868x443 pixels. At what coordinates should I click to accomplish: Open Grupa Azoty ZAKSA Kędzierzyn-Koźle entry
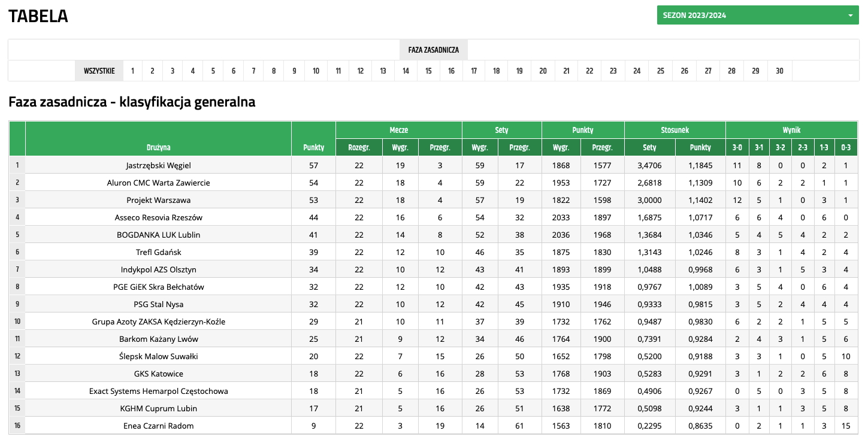point(158,321)
